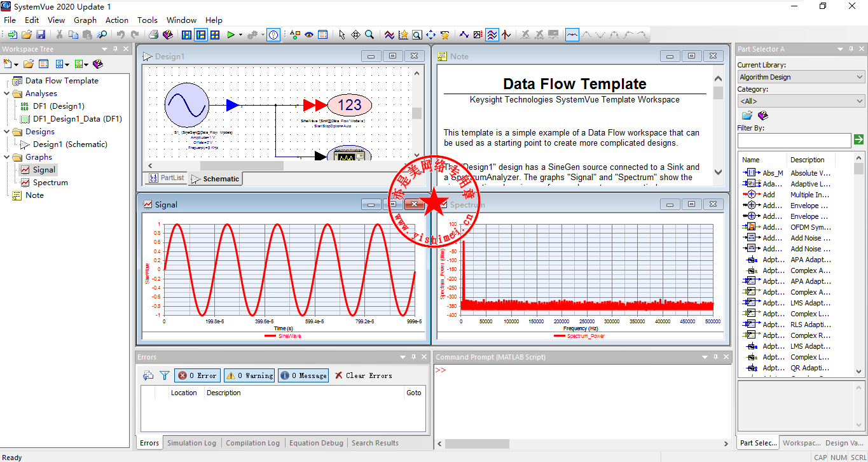Image resolution: width=868 pixels, height=462 pixels.
Task: Click the red vertical marker icon
Action: pyautogui.click(x=506, y=35)
